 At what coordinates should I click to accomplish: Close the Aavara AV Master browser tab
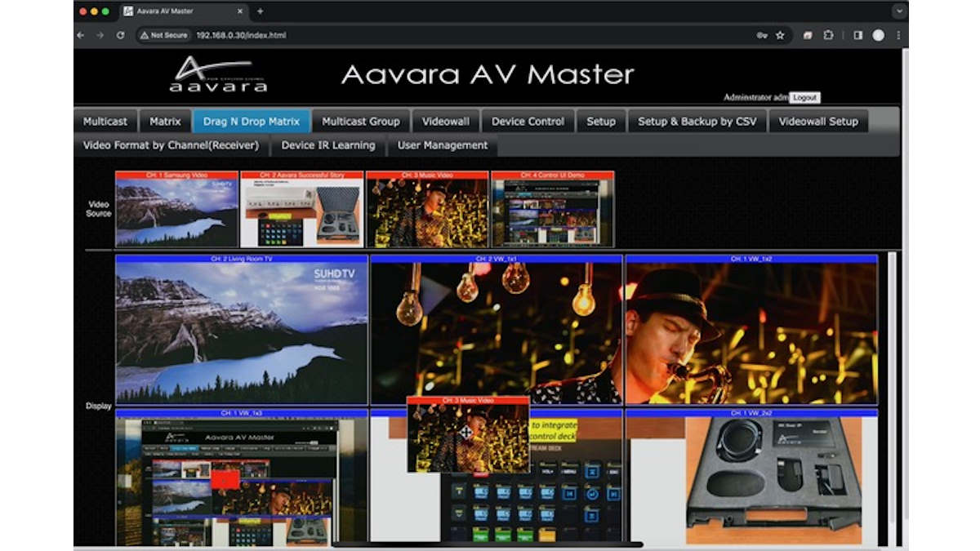tap(239, 11)
